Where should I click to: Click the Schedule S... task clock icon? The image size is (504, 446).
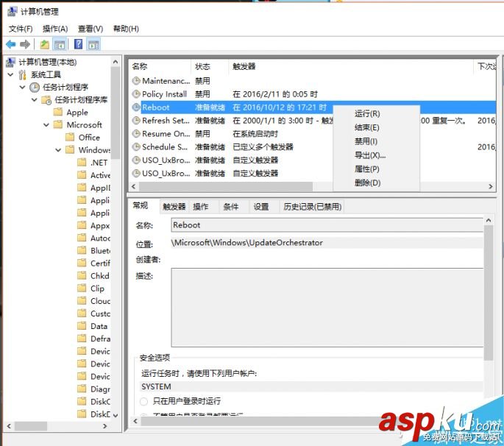[x=136, y=146]
